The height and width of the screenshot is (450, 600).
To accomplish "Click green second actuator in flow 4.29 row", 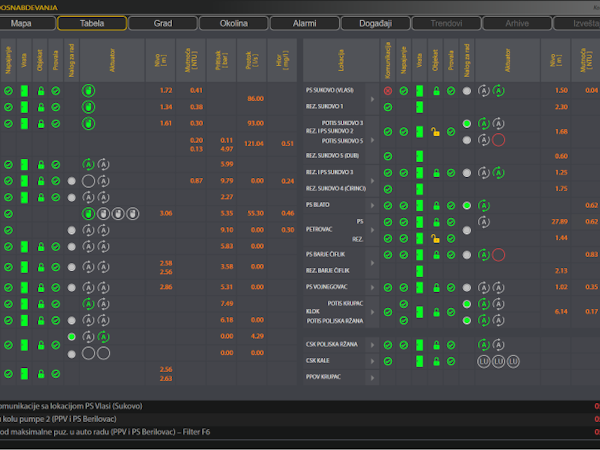I will pyautogui.click(x=103, y=337).
